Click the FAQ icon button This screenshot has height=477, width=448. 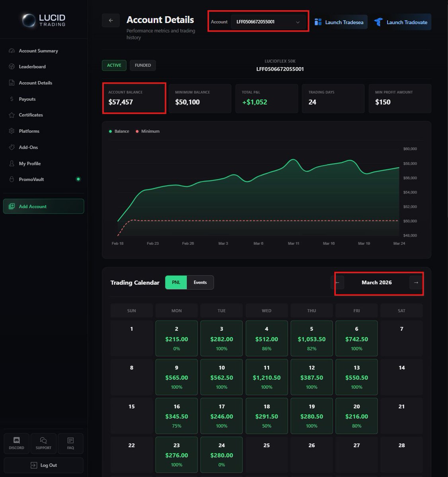pos(70,444)
